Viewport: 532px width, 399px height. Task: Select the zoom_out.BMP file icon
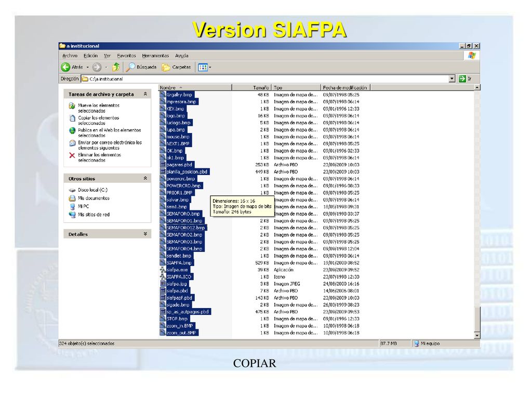(163, 333)
